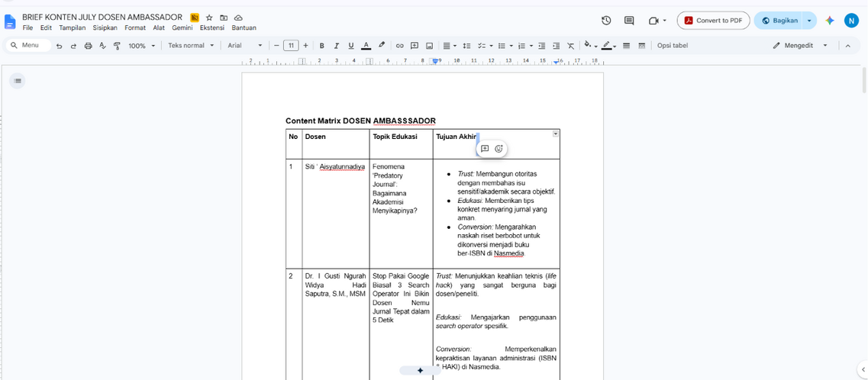Viewport: 868px width, 380px height.
Task: Open the Sisipkan menu
Action: (x=105, y=27)
